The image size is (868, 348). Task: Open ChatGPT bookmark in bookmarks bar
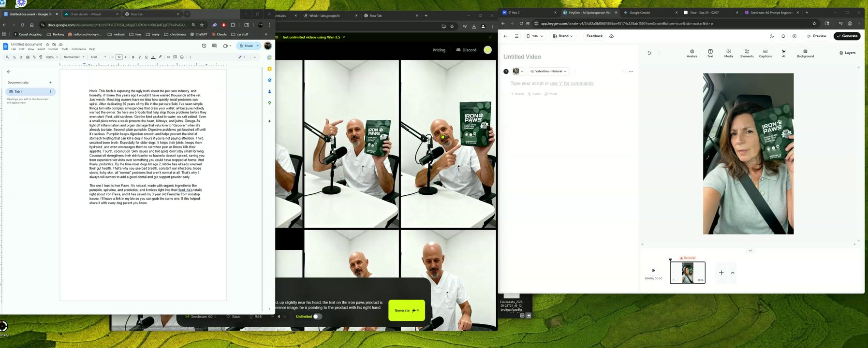coord(199,34)
